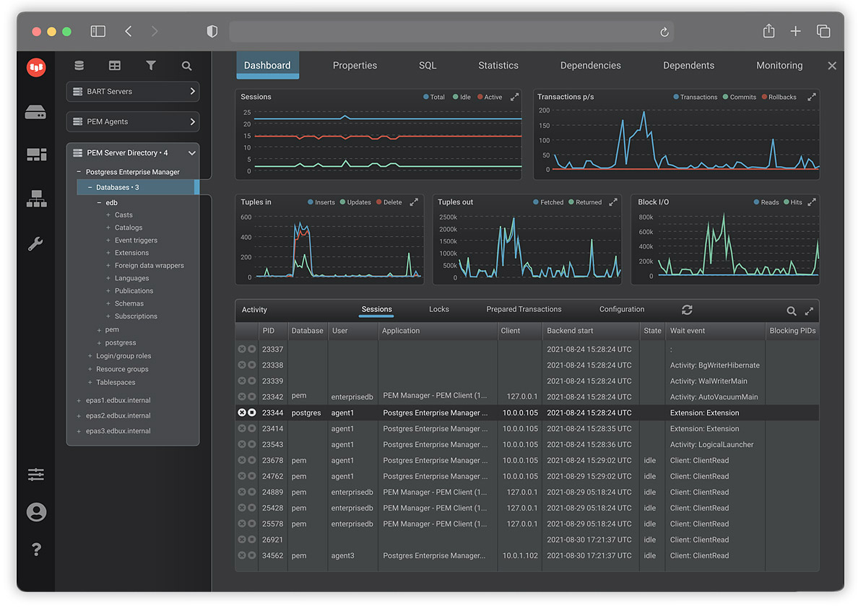866x616 pixels.
Task: Open the Locks activity tab
Action: 439,310
